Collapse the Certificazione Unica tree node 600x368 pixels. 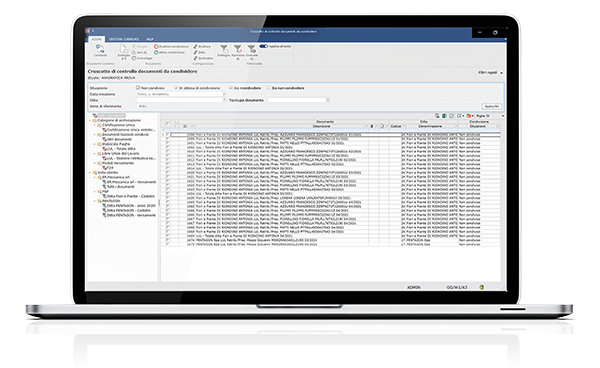pos(95,125)
